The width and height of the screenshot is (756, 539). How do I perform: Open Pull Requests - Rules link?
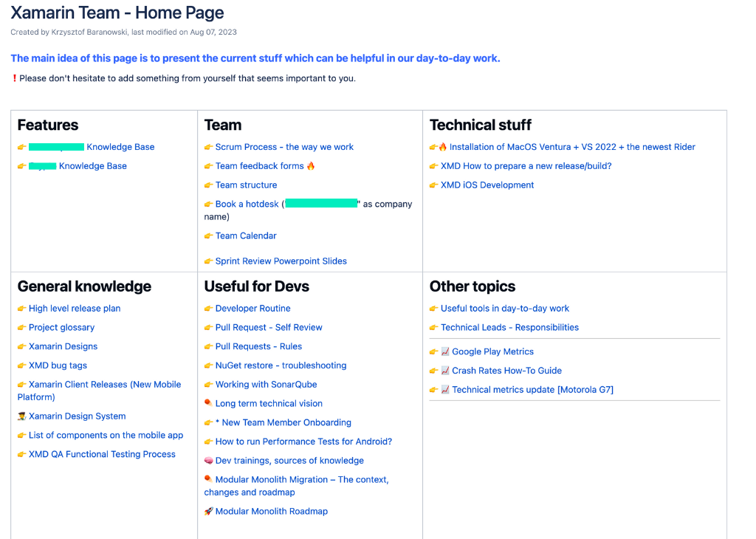point(258,346)
